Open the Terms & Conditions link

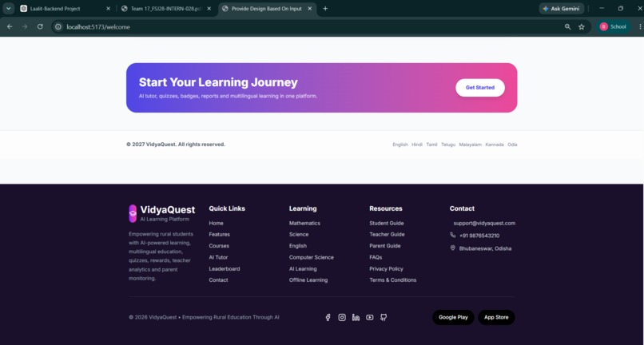pyautogui.click(x=392, y=280)
